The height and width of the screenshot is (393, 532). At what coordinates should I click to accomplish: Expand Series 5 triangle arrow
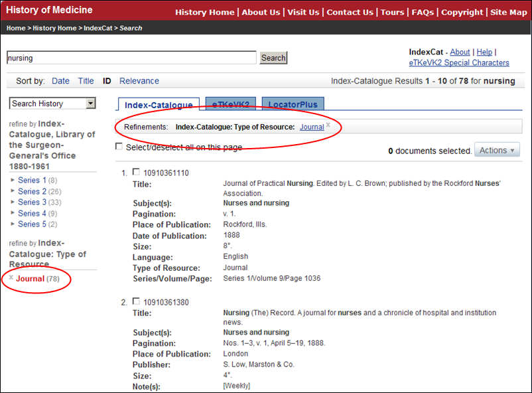pyautogui.click(x=13, y=224)
